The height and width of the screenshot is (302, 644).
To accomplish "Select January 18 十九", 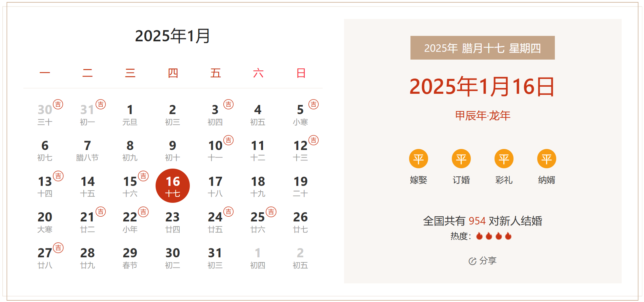I will click(x=258, y=187).
